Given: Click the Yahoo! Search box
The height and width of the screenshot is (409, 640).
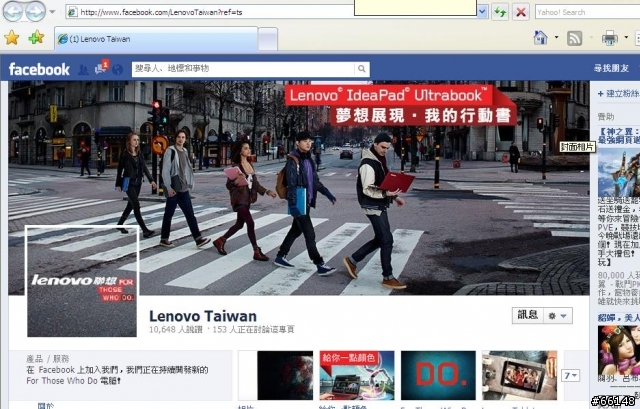Looking at the screenshot, I should coord(587,12).
